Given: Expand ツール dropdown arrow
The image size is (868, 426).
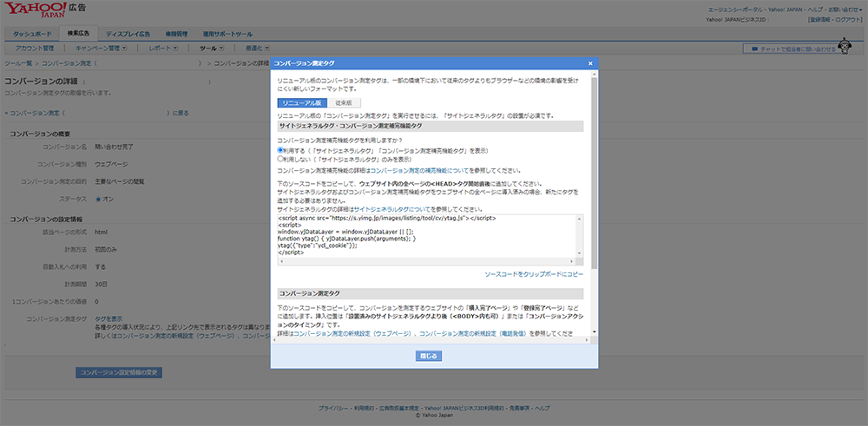Looking at the screenshot, I should (221, 48).
